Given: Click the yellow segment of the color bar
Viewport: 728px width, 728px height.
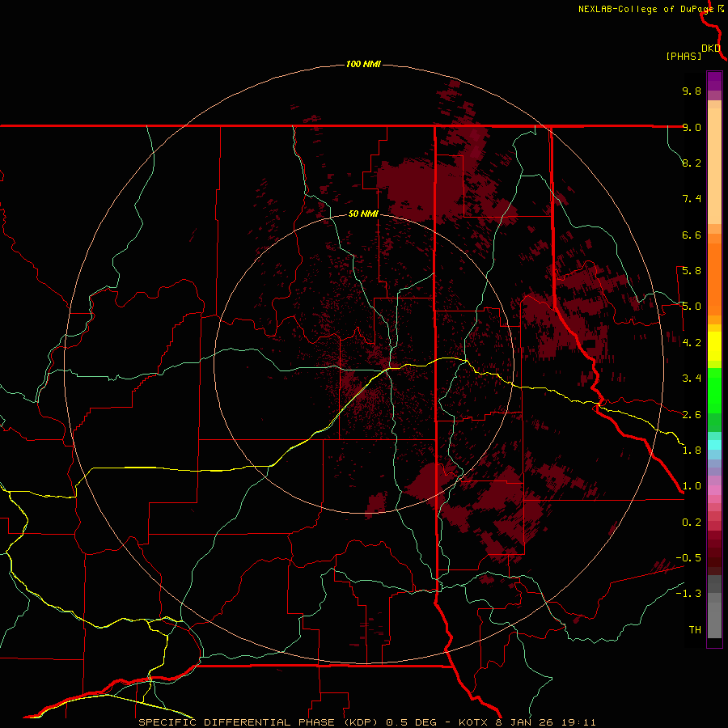Looking at the screenshot, I should [x=714, y=346].
